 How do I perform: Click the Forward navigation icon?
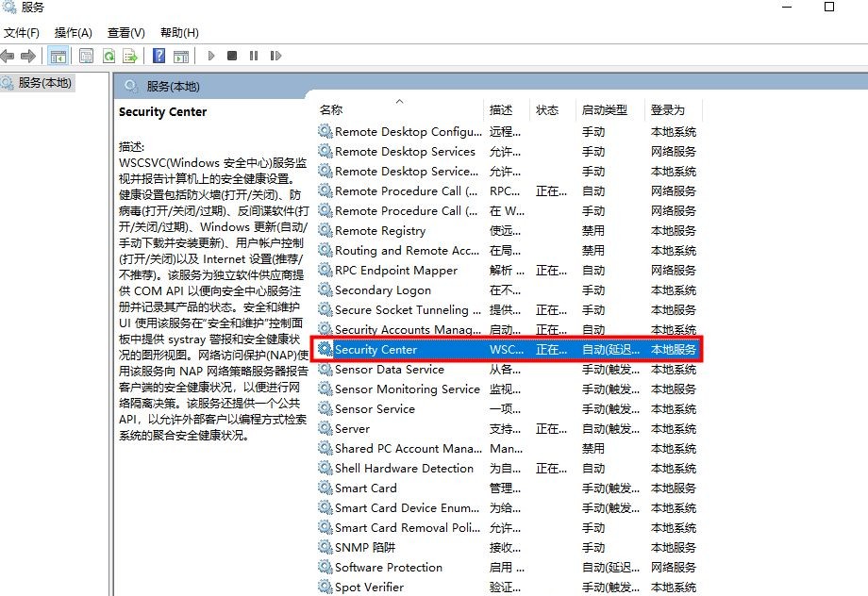[28, 55]
